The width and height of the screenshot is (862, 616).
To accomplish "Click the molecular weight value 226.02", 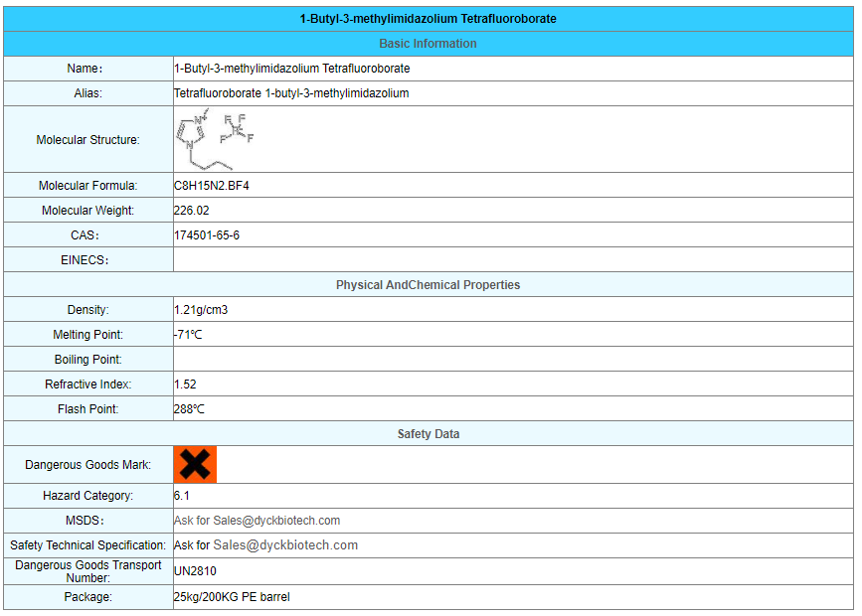I will click(192, 211).
